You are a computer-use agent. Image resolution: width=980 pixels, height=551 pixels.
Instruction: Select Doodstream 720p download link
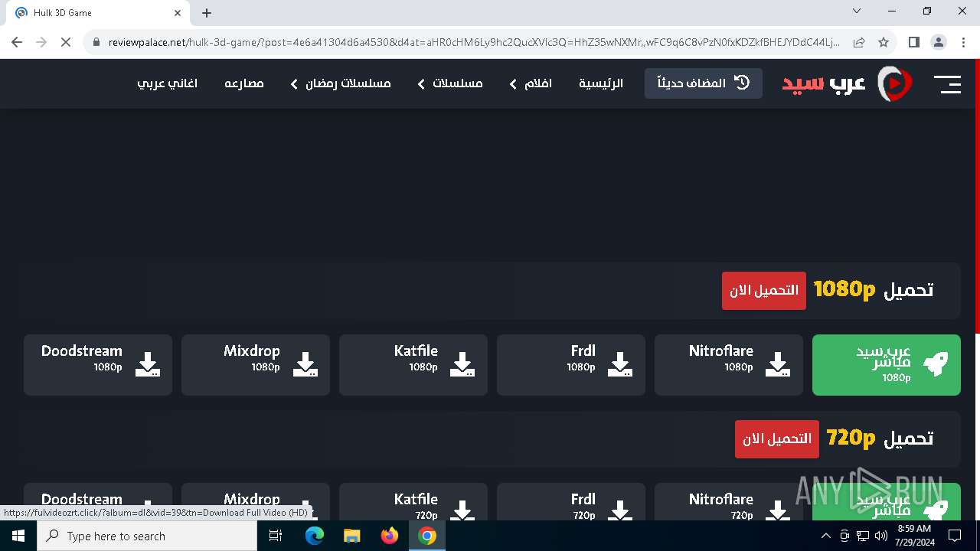click(98, 493)
